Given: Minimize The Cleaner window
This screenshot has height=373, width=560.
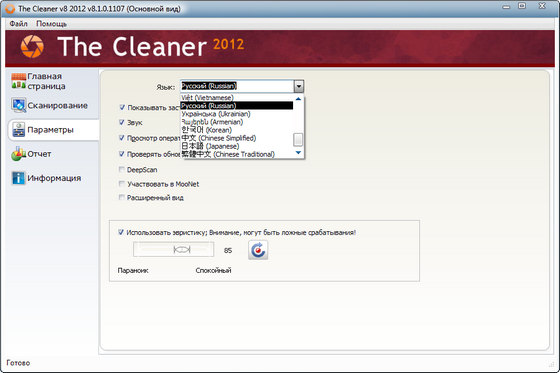Looking at the screenshot, I should (506, 6).
